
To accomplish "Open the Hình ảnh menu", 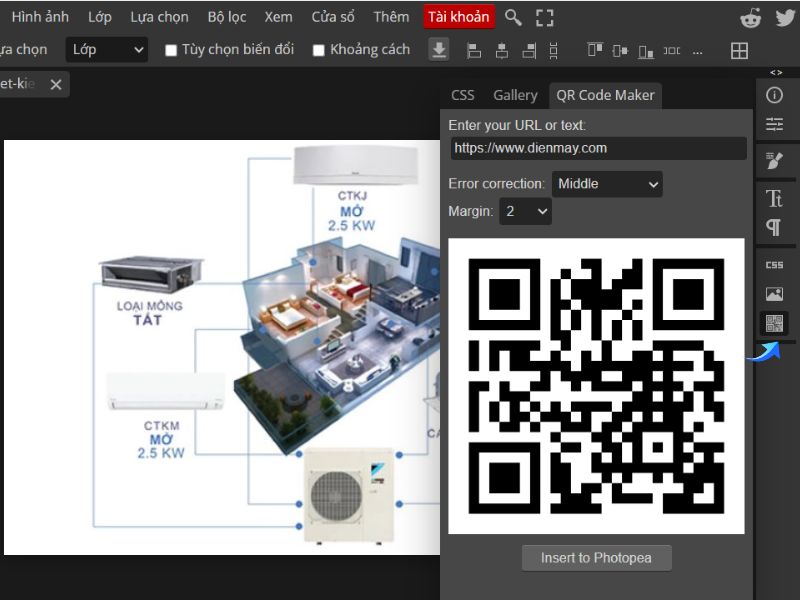I will (x=40, y=17).
